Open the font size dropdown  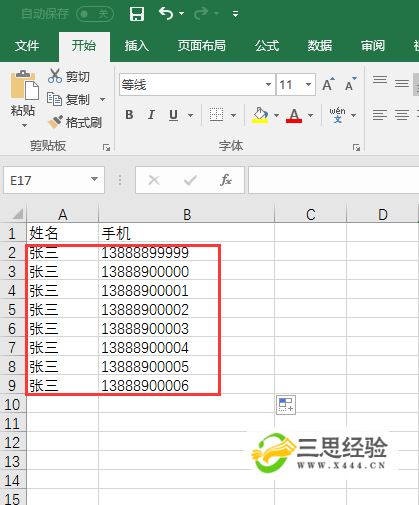tap(308, 84)
